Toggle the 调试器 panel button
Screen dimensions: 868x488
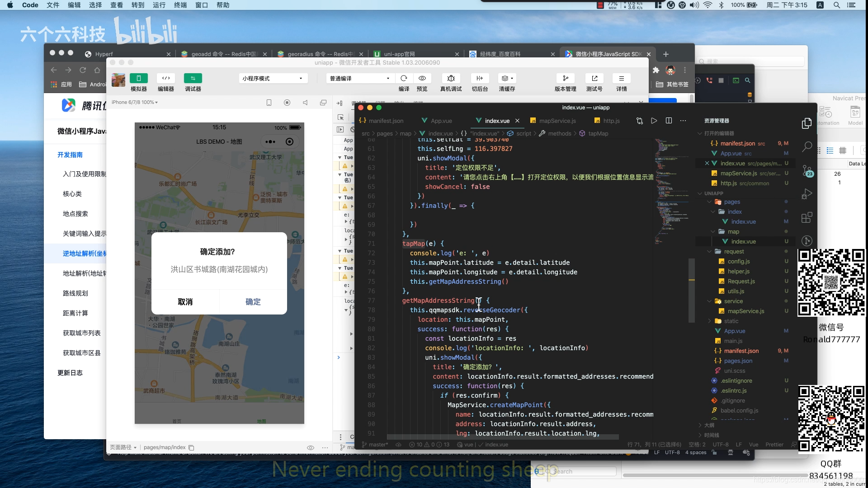[x=193, y=79]
